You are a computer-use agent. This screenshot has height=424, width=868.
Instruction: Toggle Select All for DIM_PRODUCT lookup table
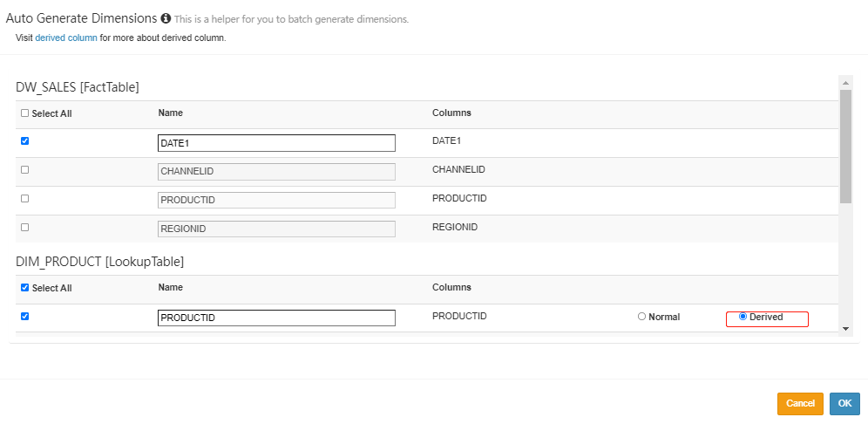point(24,287)
